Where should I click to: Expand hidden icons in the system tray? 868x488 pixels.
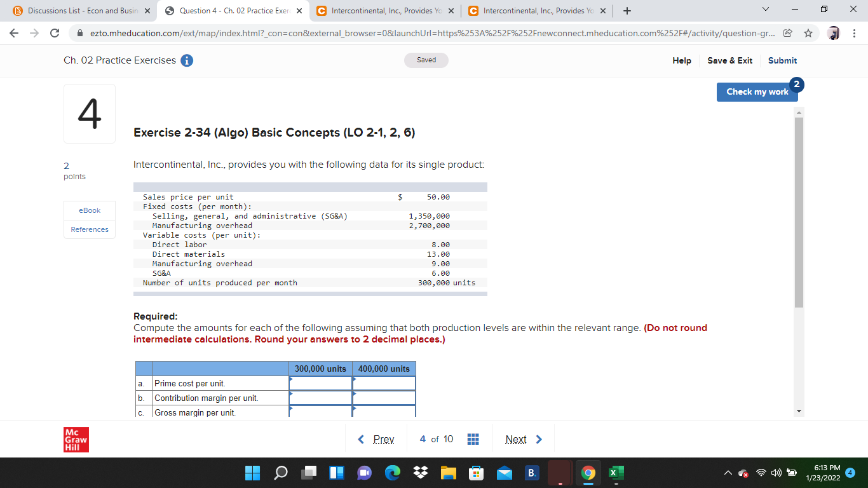pos(728,473)
